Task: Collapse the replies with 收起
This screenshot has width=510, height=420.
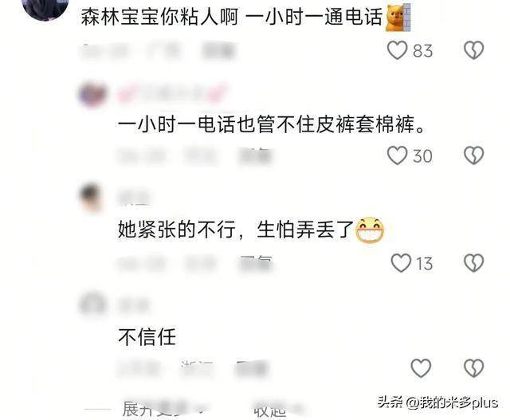Action: pyautogui.click(x=270, y=410)
